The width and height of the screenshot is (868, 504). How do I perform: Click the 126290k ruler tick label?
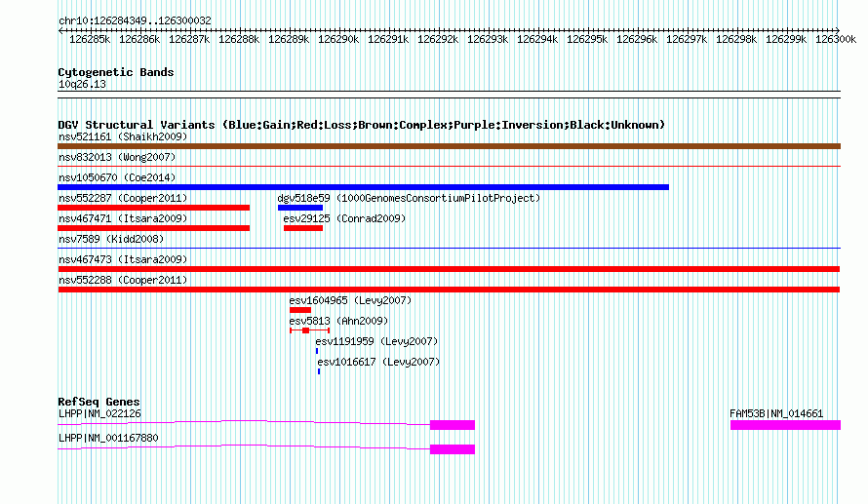coord(338,39)
